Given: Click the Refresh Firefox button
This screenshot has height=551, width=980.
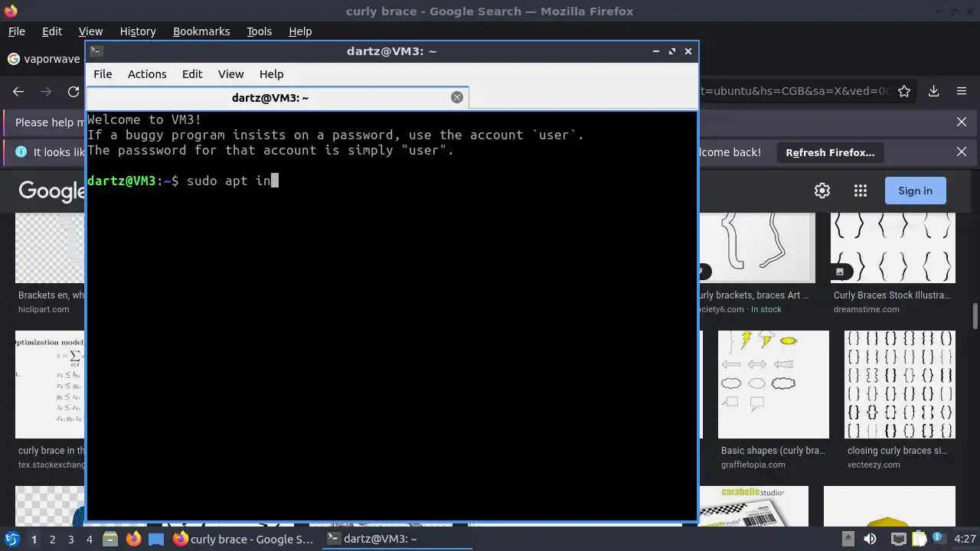Looking at the screenshot, I should tap(830, 152).
